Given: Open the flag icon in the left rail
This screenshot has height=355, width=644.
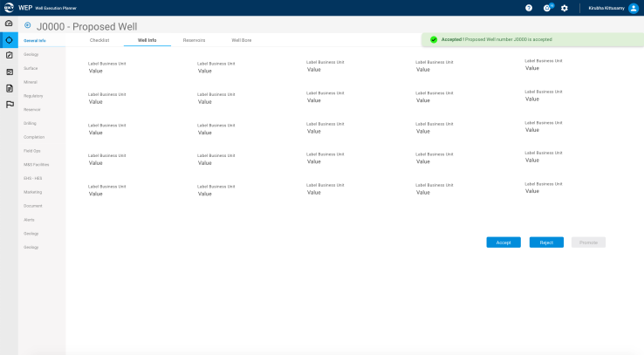Looking at the screenshot, I should pyautogui.click(x=10, y=105).
